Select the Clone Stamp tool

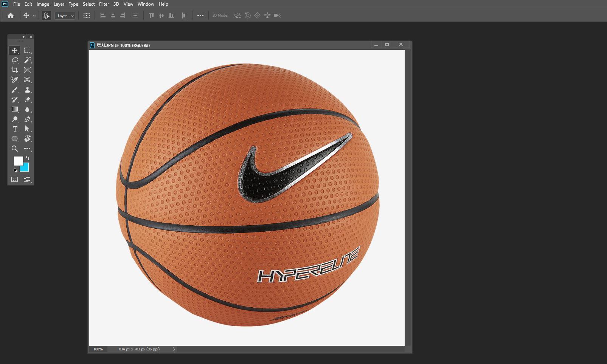(27, 90)
